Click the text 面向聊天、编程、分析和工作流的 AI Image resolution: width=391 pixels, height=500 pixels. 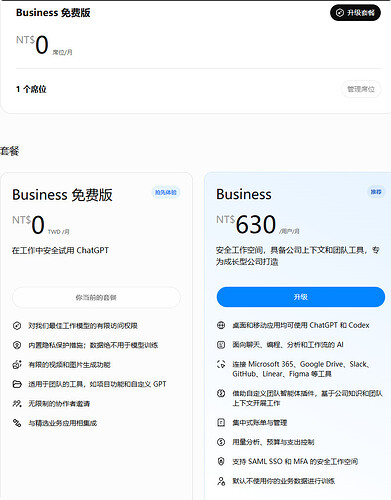click(288, 345)
